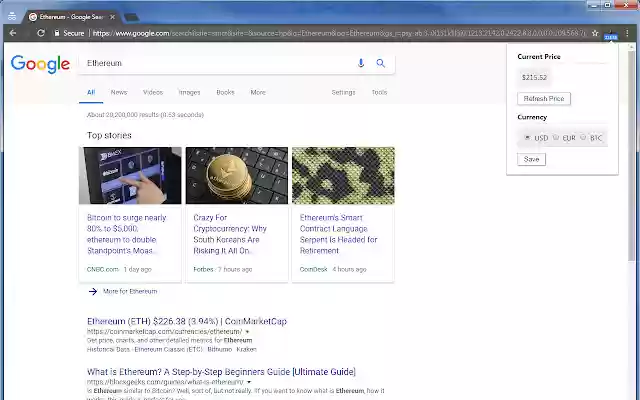Open search Tools options
Image resolution: width=640 pixels, height=400 pixels.
click(x=379, y=92)
